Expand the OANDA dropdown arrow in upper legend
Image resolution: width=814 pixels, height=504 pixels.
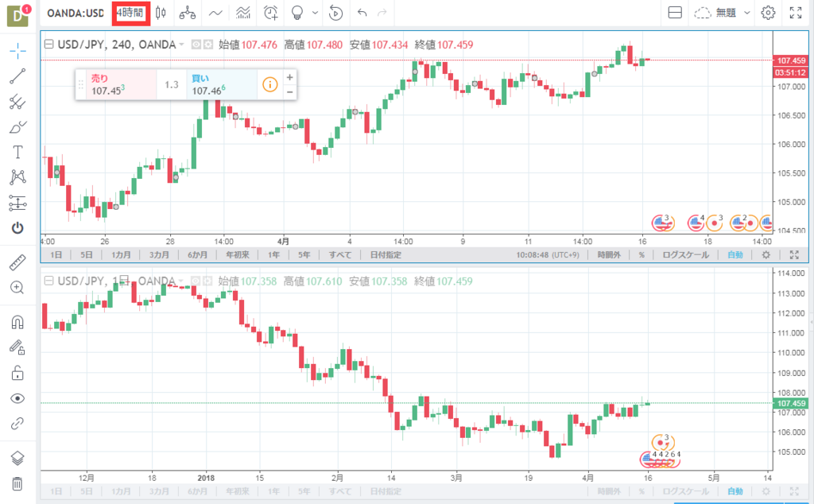[x=182, y=45]
